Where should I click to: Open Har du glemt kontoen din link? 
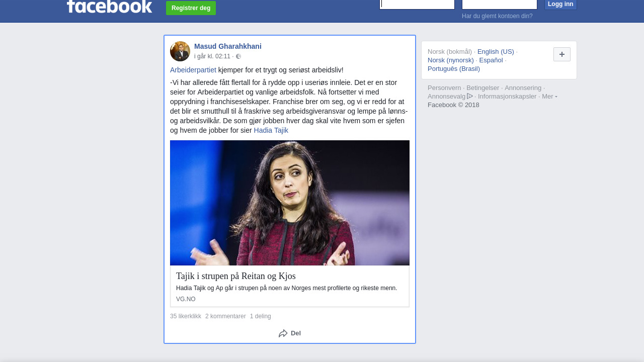tap(497, 16)
